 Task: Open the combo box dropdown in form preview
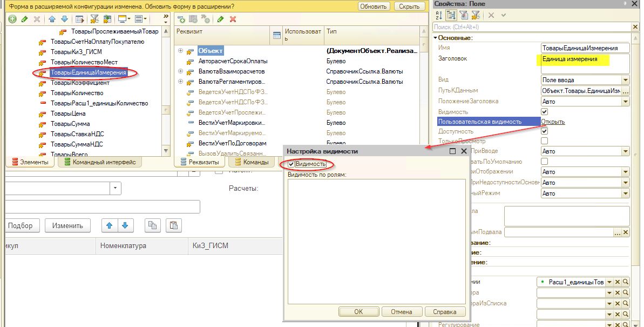(116, 189)
